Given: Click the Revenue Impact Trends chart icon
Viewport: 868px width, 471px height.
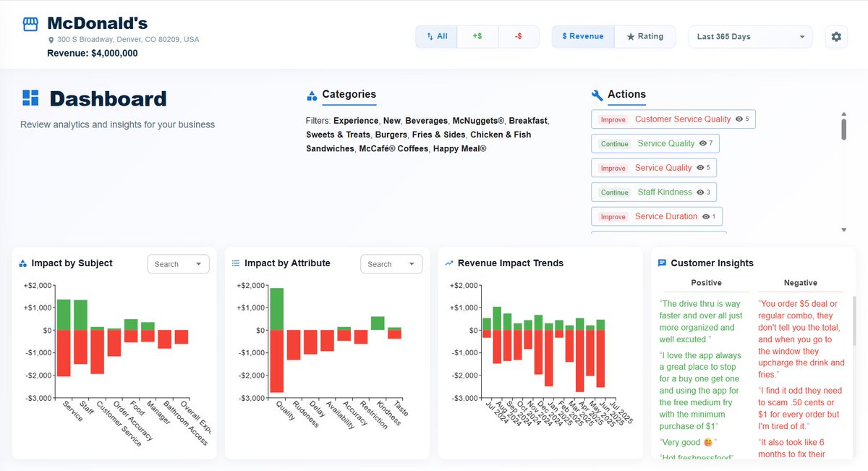Looking at the screenshot, I should (449, 263).
